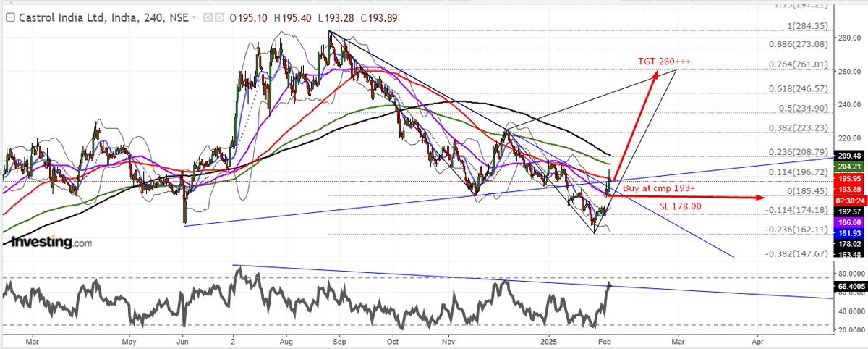Click the 186.08 purple price tag

[850, 222]
